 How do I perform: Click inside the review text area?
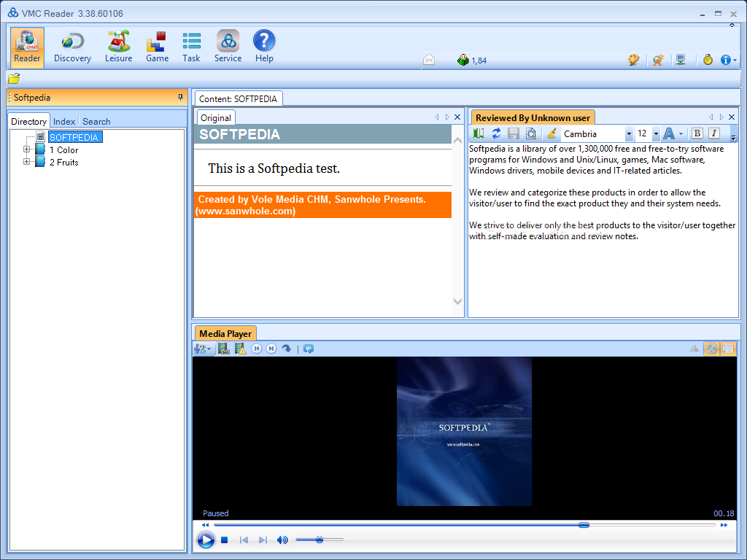click(603, 230)
